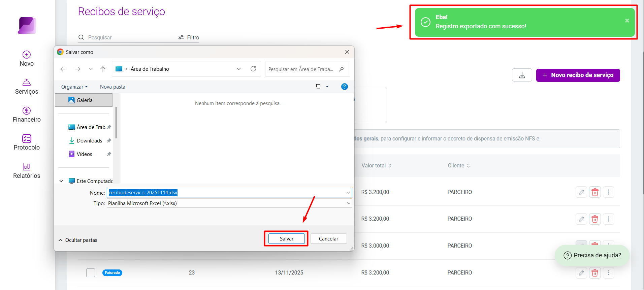Click Novo recibo de serviço button
Screen dimensions: 644x290
click(x=578, y=75)
